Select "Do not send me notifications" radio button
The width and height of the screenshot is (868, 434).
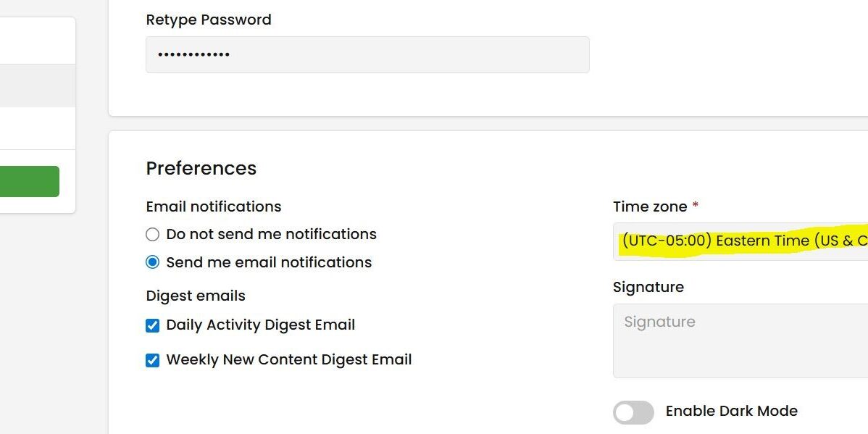(x=152, y=235)
